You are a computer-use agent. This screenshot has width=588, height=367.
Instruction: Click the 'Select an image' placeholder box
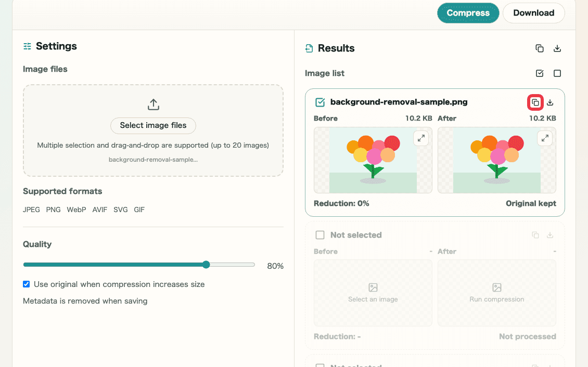coord(373,293)
